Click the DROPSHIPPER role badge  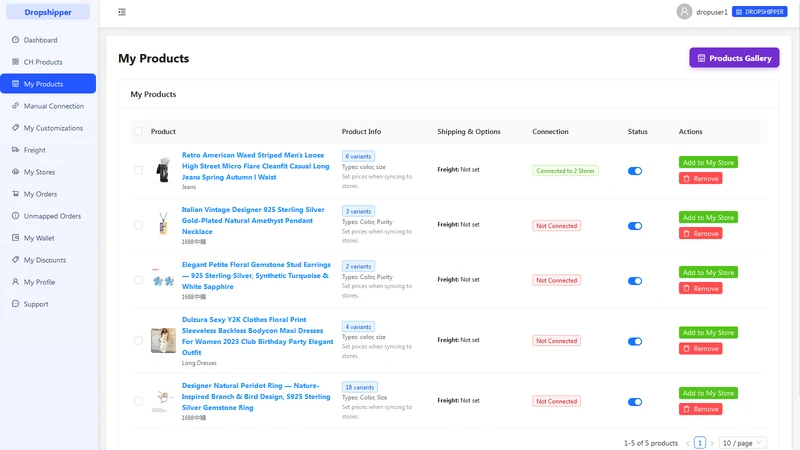pos(760,12)
